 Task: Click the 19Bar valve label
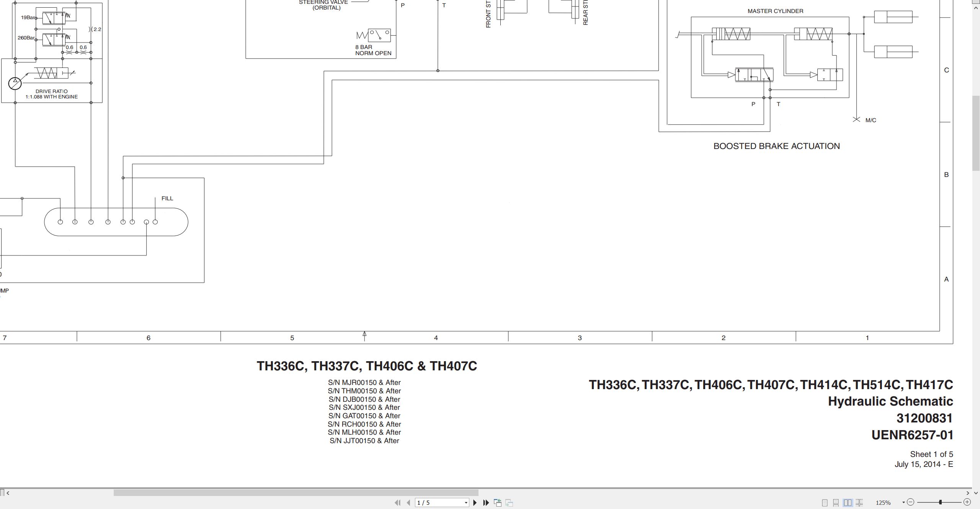coord(28,18)
